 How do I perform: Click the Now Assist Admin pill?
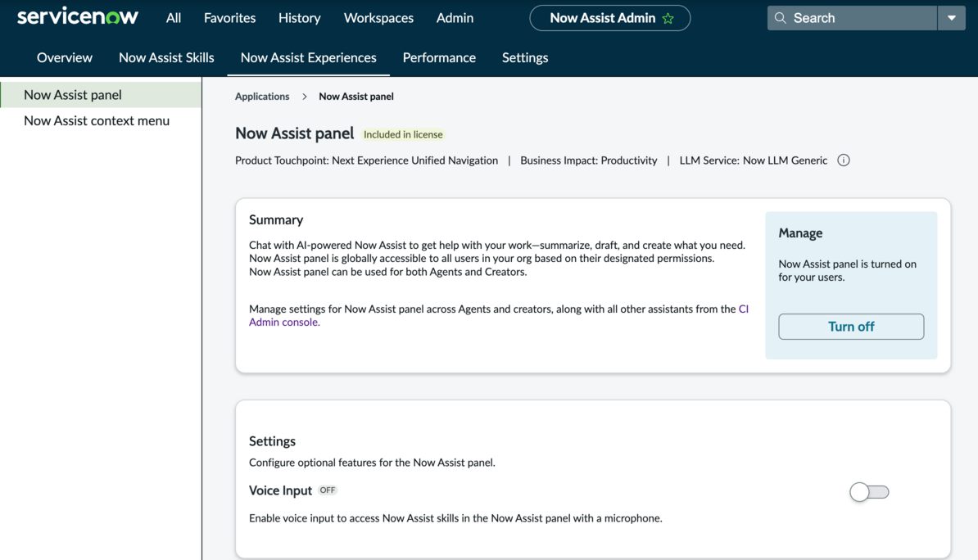click(610, 18)
